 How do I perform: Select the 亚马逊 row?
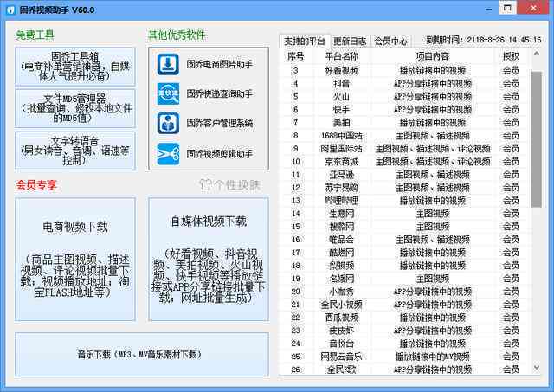[404, 175]
